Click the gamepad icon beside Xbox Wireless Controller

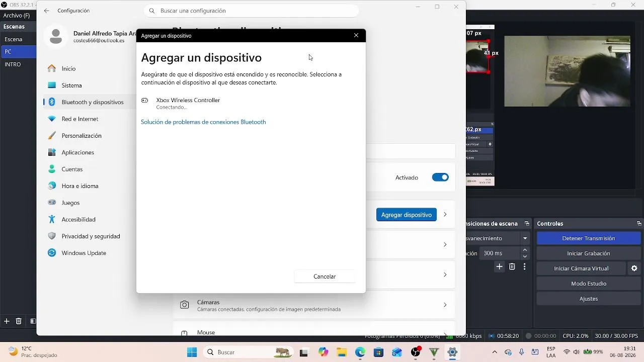[x=145, y=101]
